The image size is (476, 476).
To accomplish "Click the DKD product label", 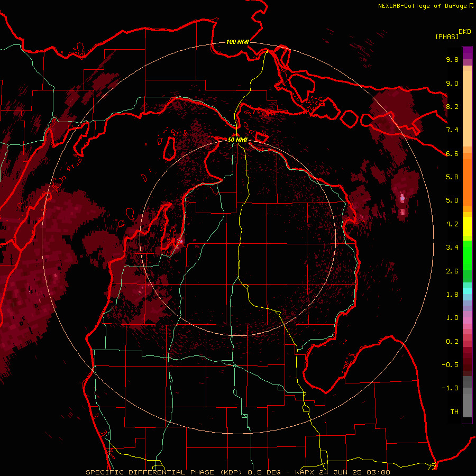I will click(465, 32).
